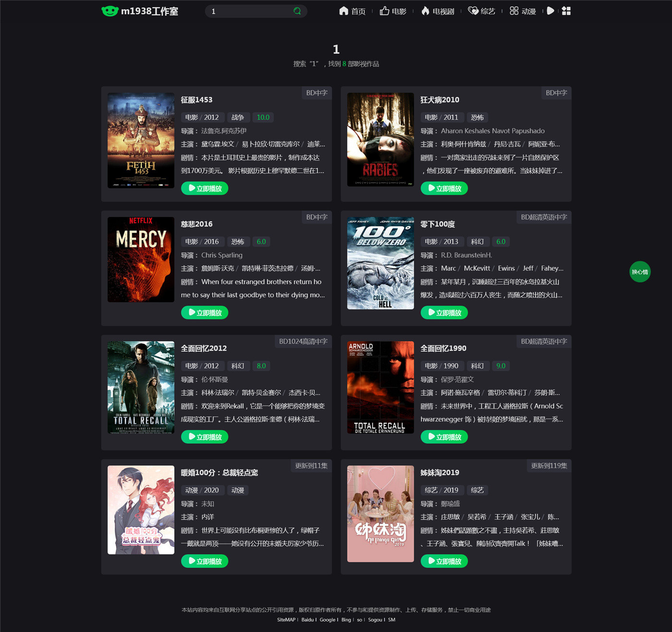
Task: Play 慈悲2016 with 立即播放 button
Action: pos(204,313)
